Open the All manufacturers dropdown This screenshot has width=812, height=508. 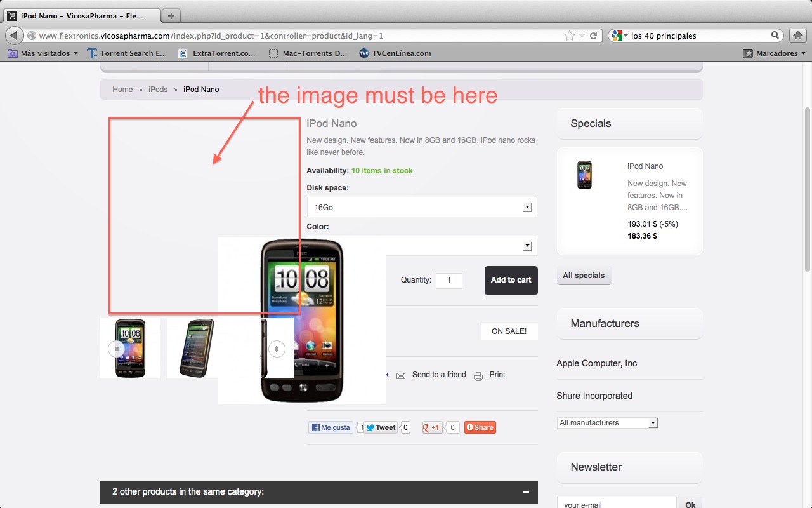607,423
